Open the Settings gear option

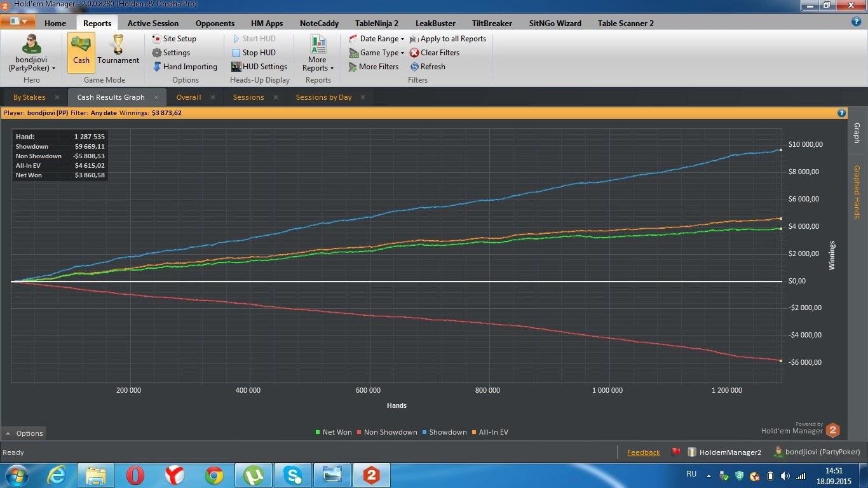click(171, 53)
